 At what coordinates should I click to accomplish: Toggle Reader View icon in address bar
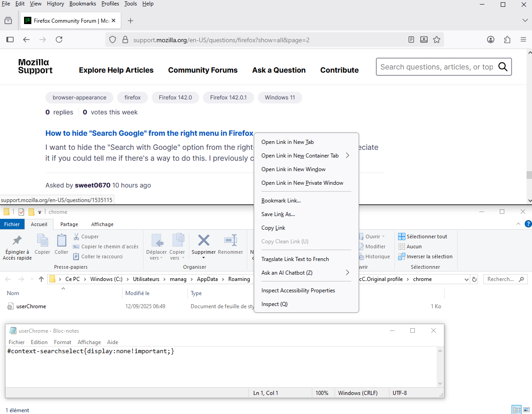coord(411,39)
